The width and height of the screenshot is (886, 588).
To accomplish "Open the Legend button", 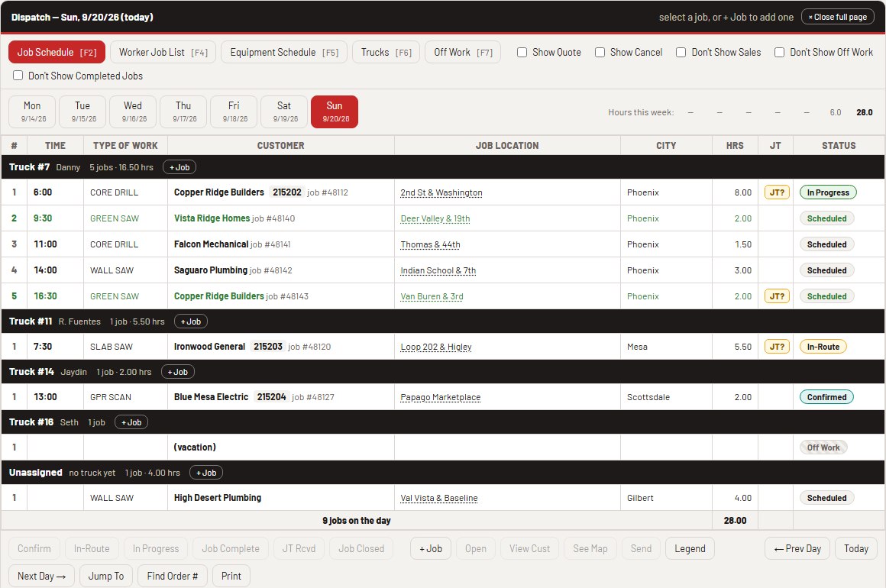I will pos(690,548).
